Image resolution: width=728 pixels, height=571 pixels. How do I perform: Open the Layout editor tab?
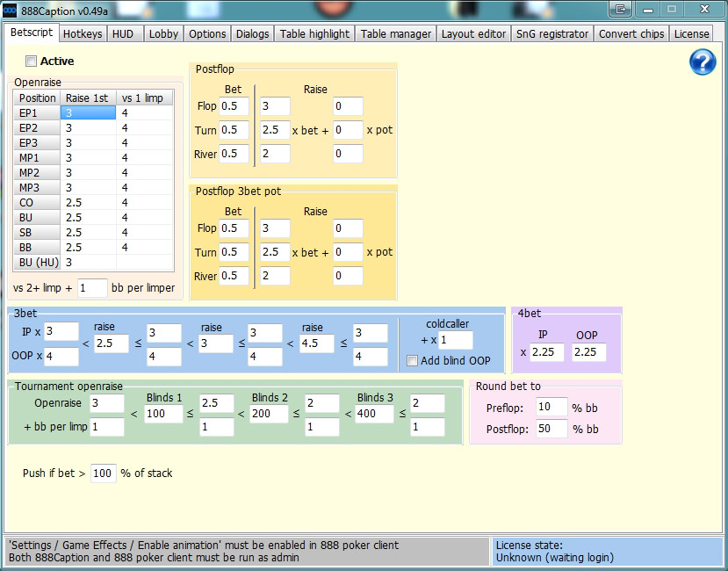coord(473,33)
